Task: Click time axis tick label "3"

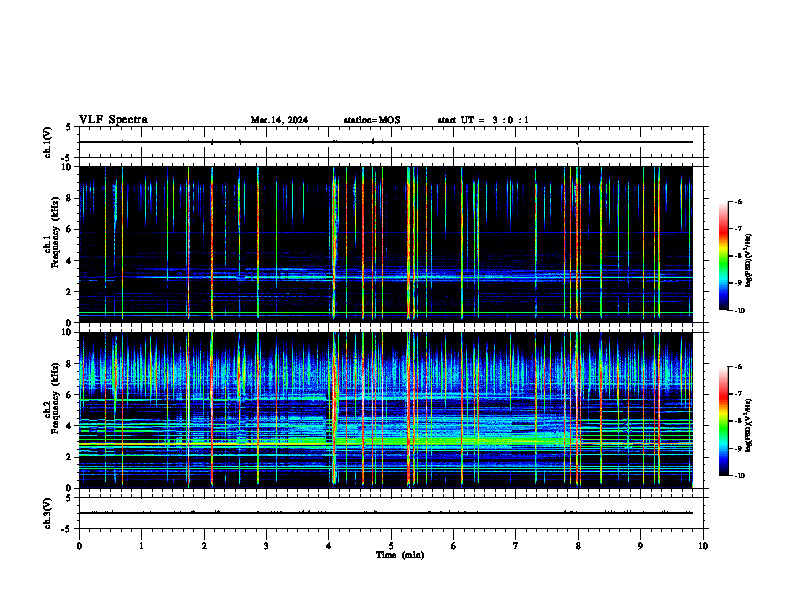Action: pyautogui.click(x=266, y=546)
